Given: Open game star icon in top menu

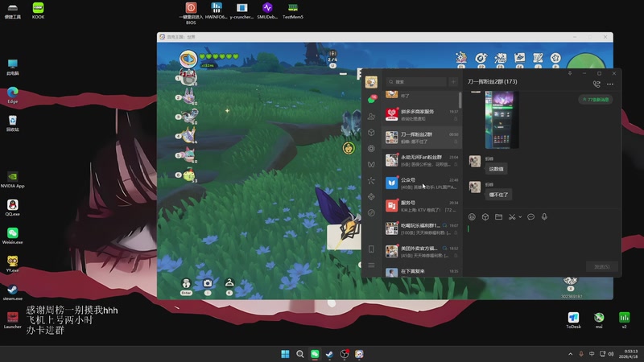Looking at the screenshot, I should pos(555,58).
